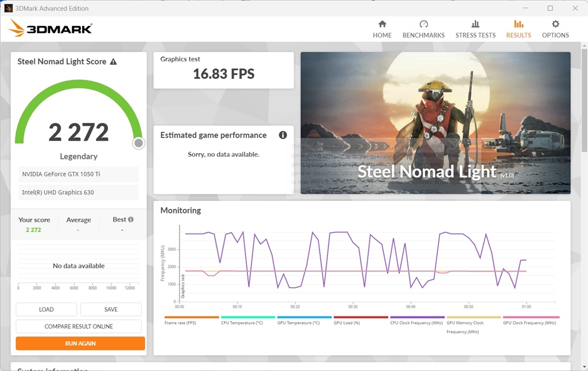Click the Frame rate (FPS) legend swatch
Screen dimensions: 588x371
[x=191, y=318]
